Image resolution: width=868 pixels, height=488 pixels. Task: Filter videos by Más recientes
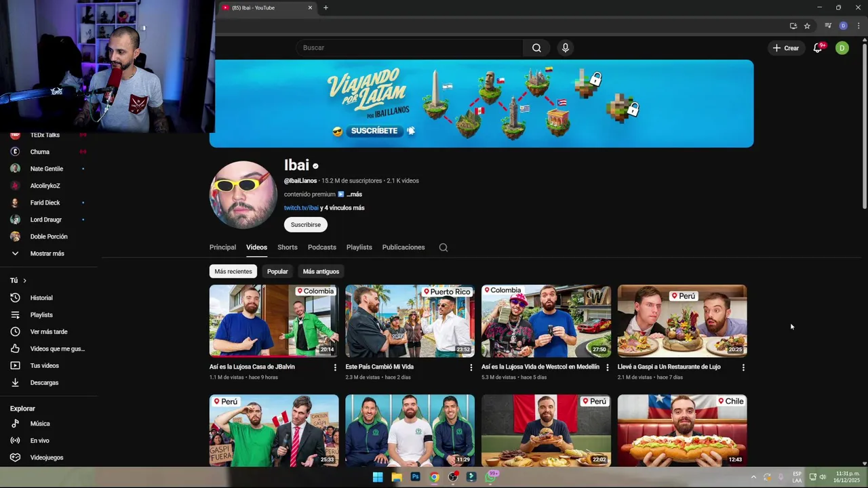[x=233, y=272]
